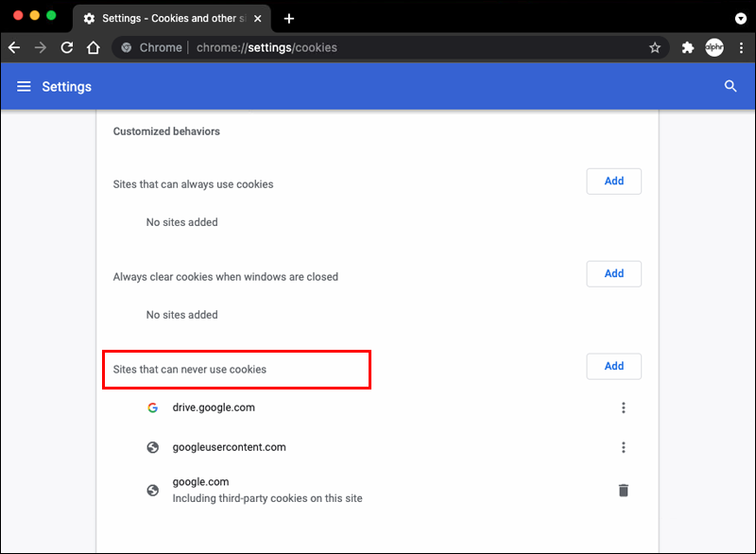Open the tab search dropdown arrow
Viewport: 756px width, 554px height.
[x=741, y=18]
